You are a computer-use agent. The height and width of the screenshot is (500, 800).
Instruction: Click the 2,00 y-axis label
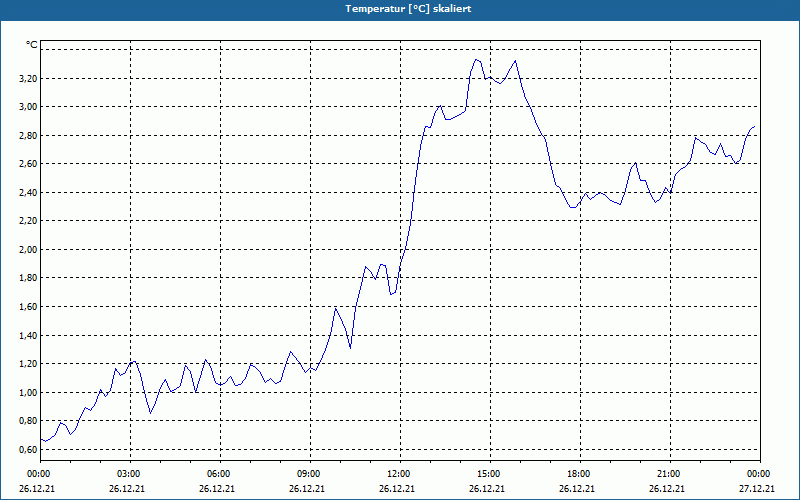point(29,249)
